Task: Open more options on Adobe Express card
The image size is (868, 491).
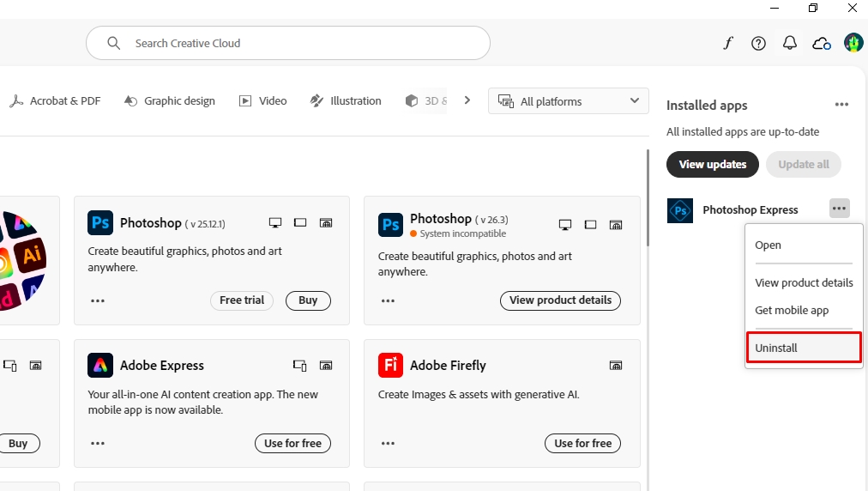Action: (98, 443)
